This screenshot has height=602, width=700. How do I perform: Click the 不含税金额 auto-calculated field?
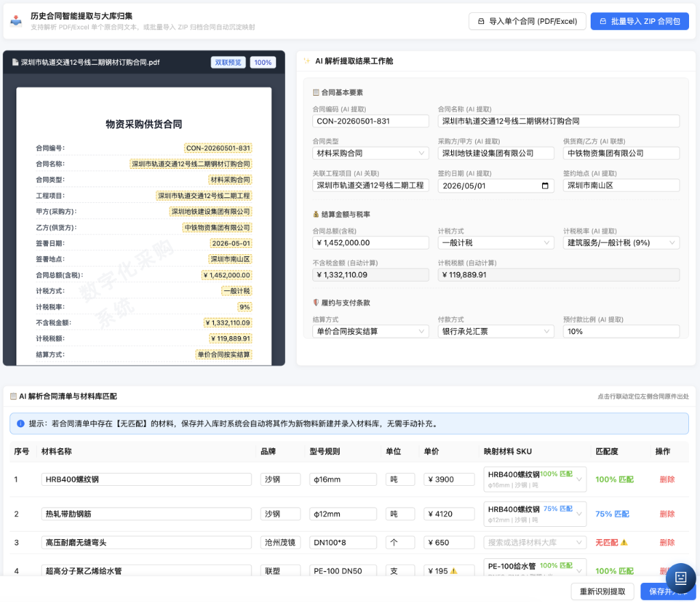(371, 275)
